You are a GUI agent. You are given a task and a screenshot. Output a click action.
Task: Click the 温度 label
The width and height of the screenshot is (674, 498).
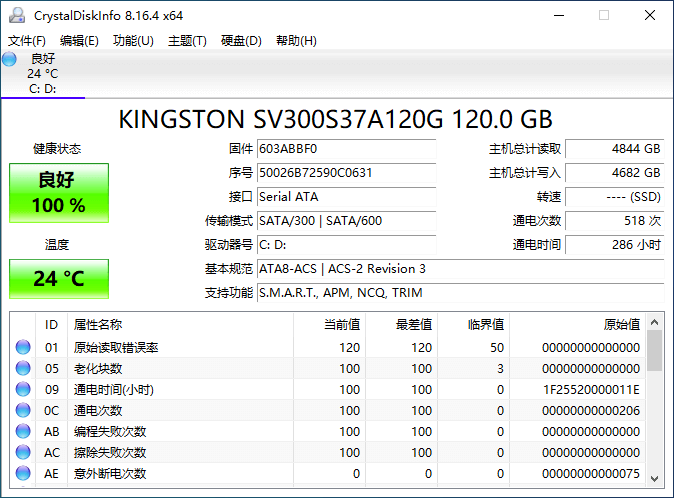(x=57, y=245)
